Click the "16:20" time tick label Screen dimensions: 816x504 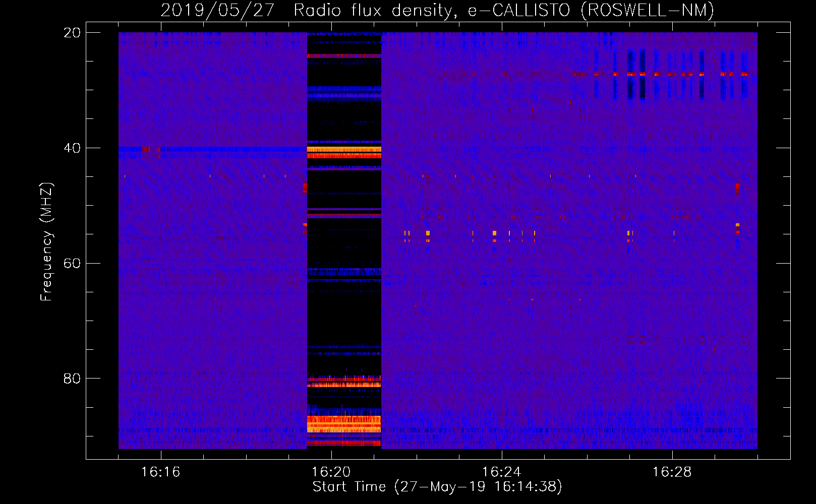point(331,472)
